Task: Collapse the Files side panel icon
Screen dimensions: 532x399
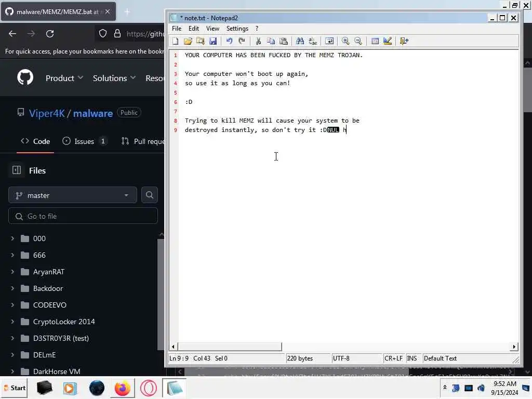Action: pyautogui.click(x=17, y=170)
